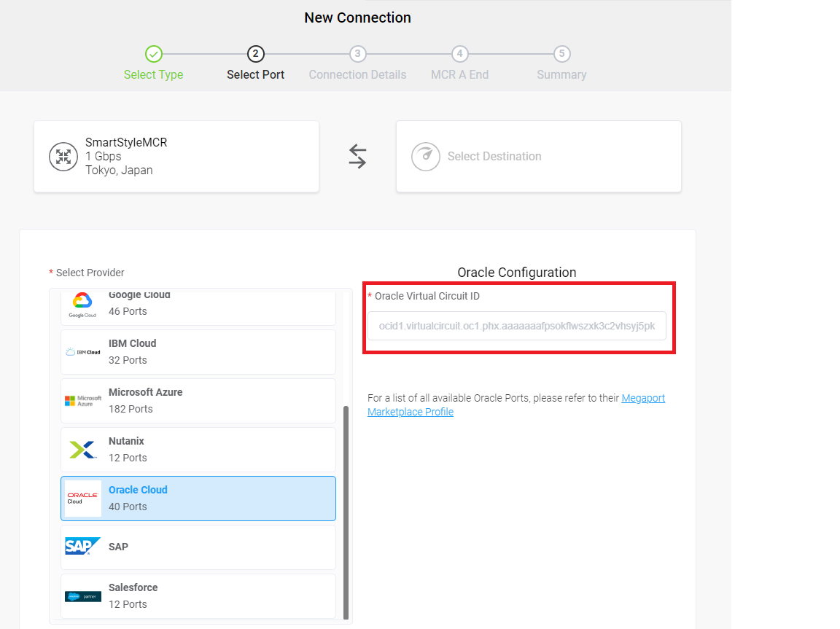Image resolution: width=840 pixels, height=629 pixels.
Task: Click the '32 Ports' text under IBM Cloud
Action: (x=128, y=360)
